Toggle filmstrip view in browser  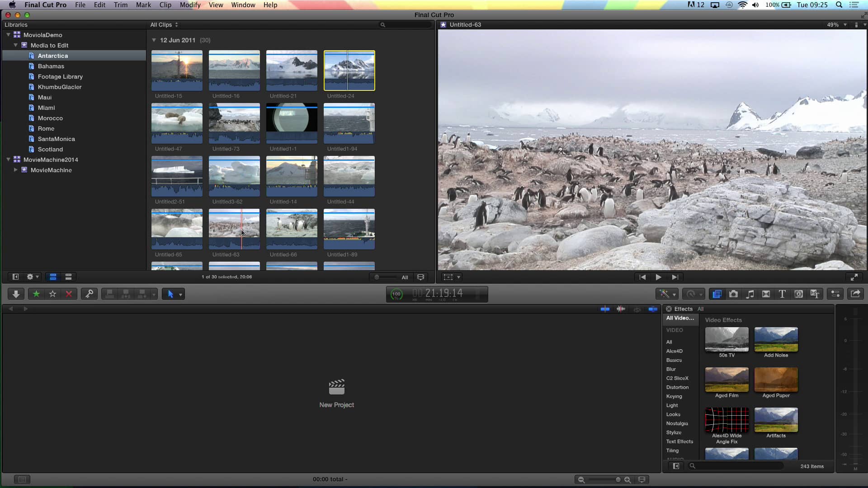pyautogui.click(x=53, y=277)
